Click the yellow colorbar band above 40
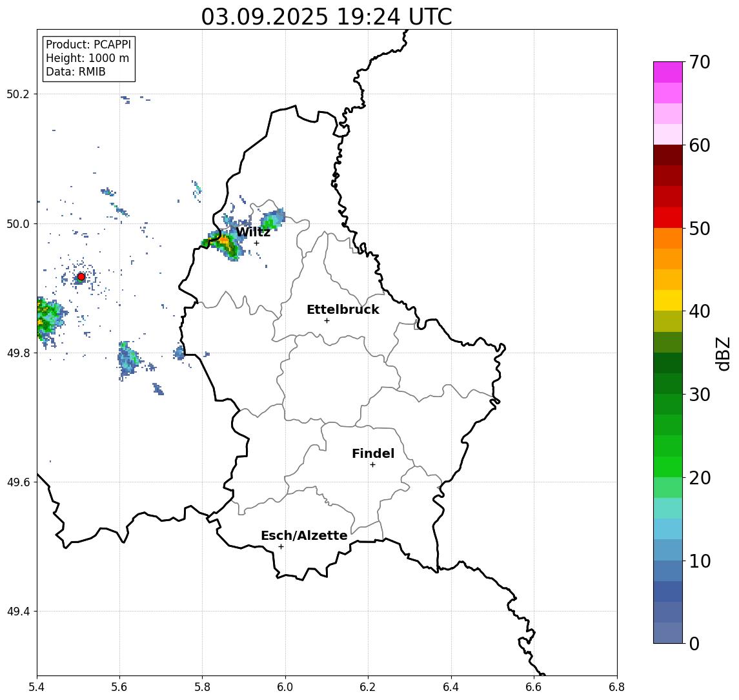The width and height of the screenshot is (739, 700). point(668,300)
